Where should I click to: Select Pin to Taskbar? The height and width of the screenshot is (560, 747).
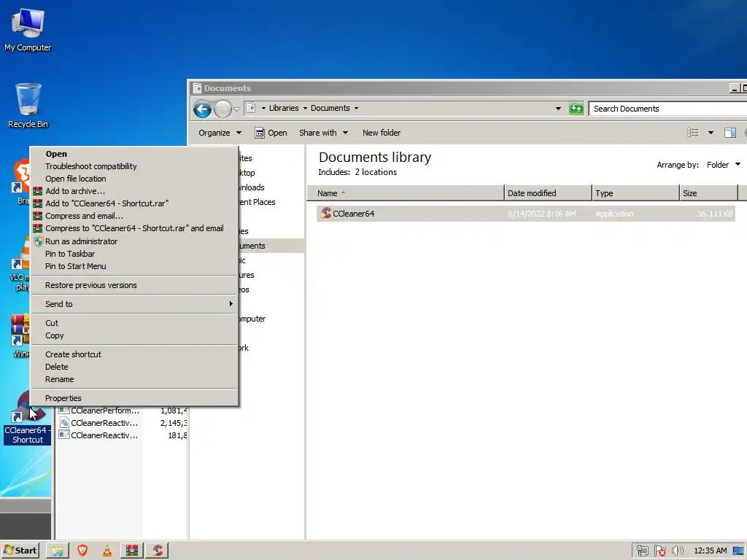click(x=134, y=254)
